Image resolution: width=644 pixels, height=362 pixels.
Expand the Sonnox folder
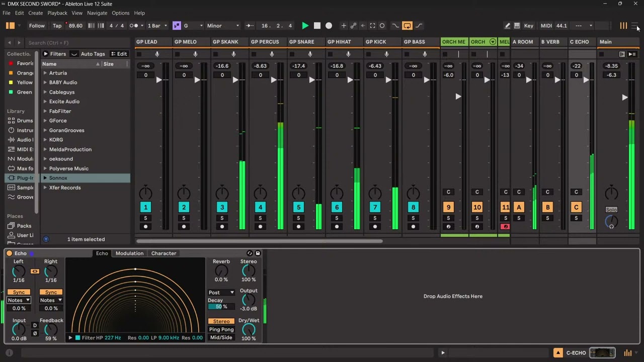click(45, 178)
